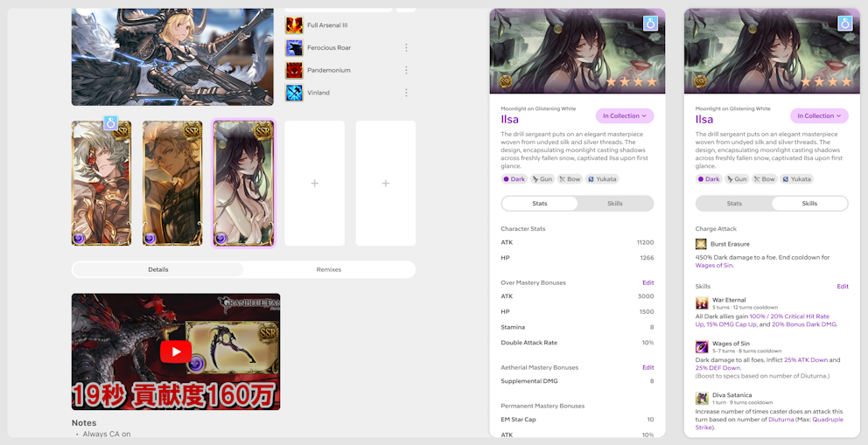This screenshot has width=868, height=445.
Task: Click 25% DEF Down link
Action: pos(717,368)
